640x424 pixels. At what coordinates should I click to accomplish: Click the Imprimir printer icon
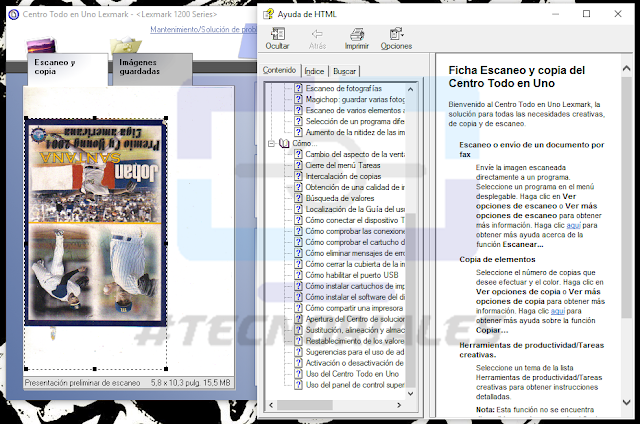pos(357,34)
